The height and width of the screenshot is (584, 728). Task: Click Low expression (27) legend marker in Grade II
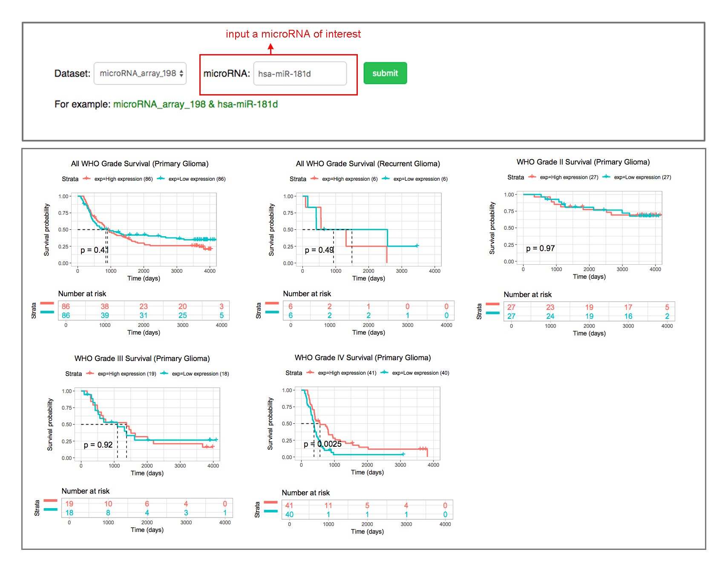[x=607, y=177]
